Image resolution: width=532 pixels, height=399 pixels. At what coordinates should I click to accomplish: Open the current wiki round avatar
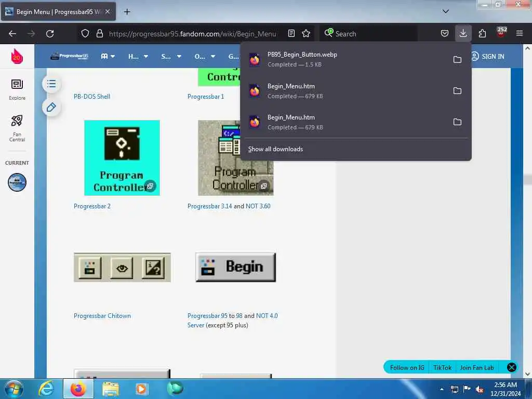tap(17, 182)
